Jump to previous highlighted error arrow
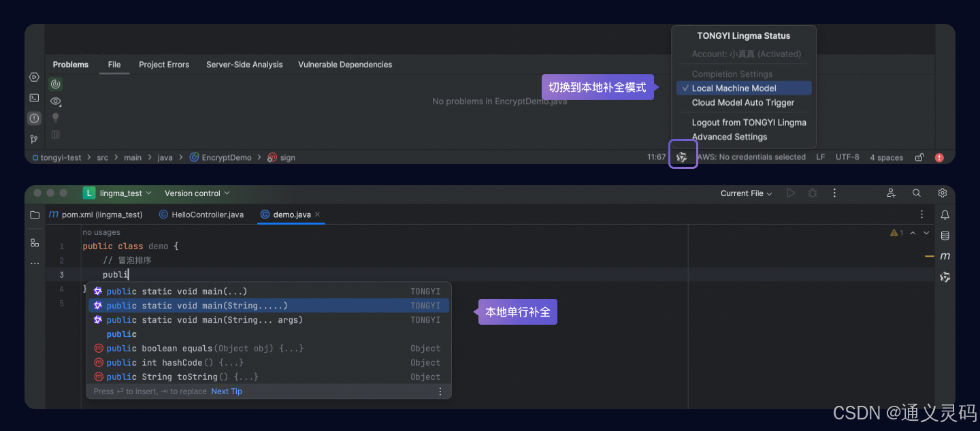Image resolution: width=980 pixels, height=431 pixels. (x=913, y=233)
